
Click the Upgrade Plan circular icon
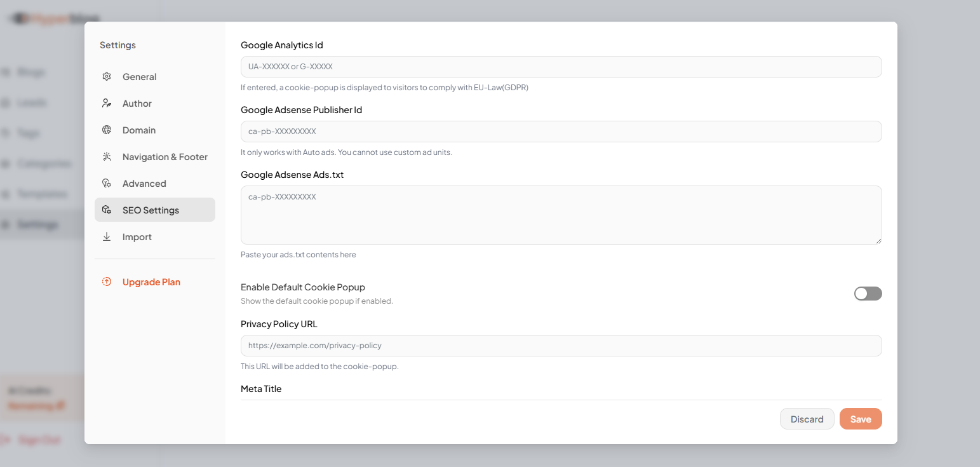coord(106,281)
